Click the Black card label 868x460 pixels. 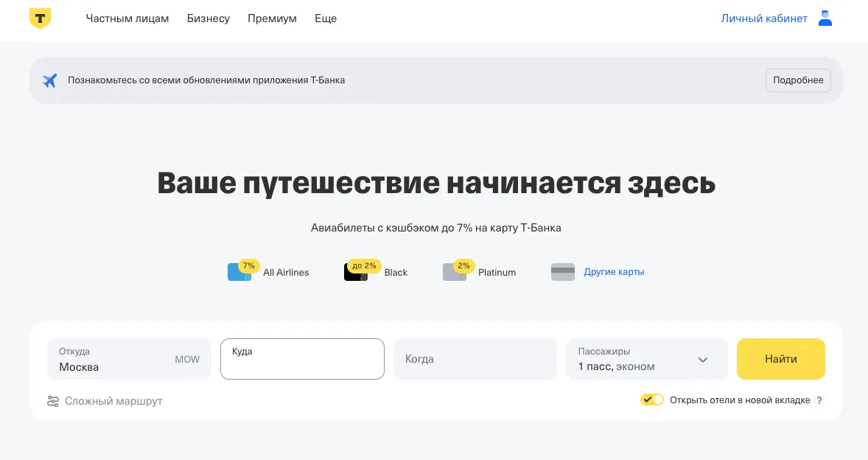pyautogui.click(x=396, y=272)
